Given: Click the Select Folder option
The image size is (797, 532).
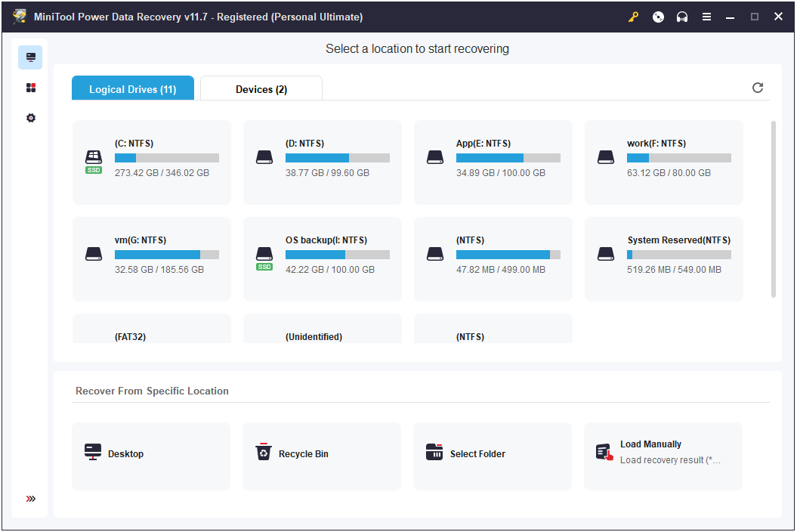Looking at the screenshot, I should pos(493,456).
